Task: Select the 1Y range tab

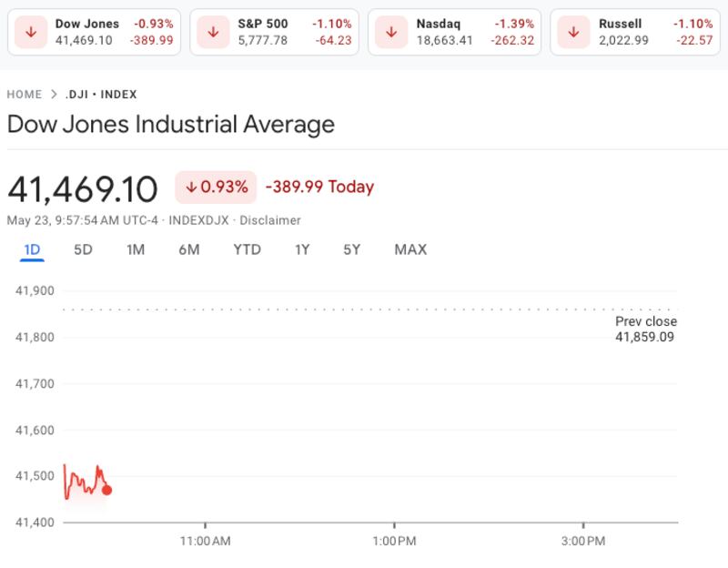Action: (302, 249)
